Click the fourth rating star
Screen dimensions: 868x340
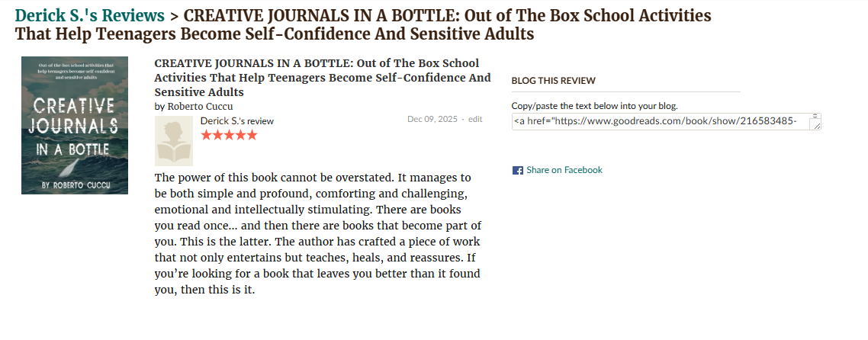click(x=240, y=135)
